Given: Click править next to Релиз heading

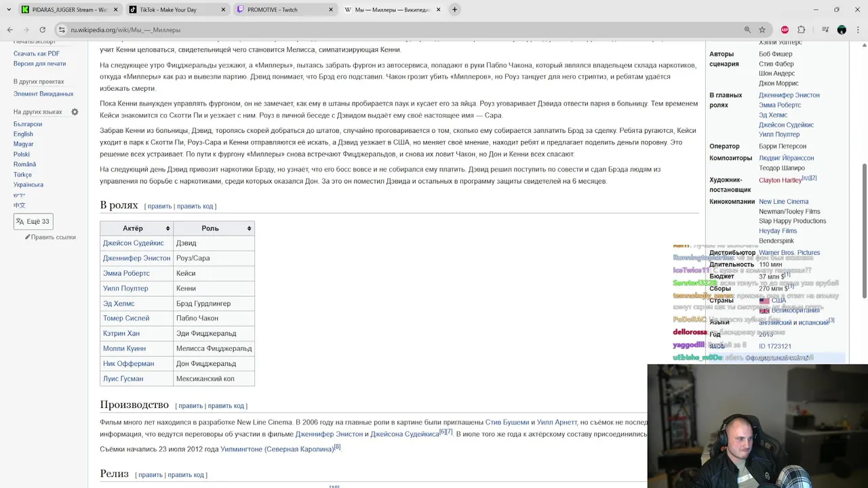Looking at the screenshot, I should (151, 475).
